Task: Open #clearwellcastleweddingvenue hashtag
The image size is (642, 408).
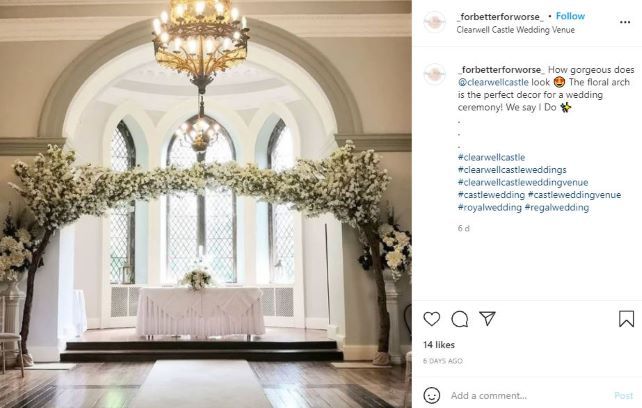Action: point(523,182)
